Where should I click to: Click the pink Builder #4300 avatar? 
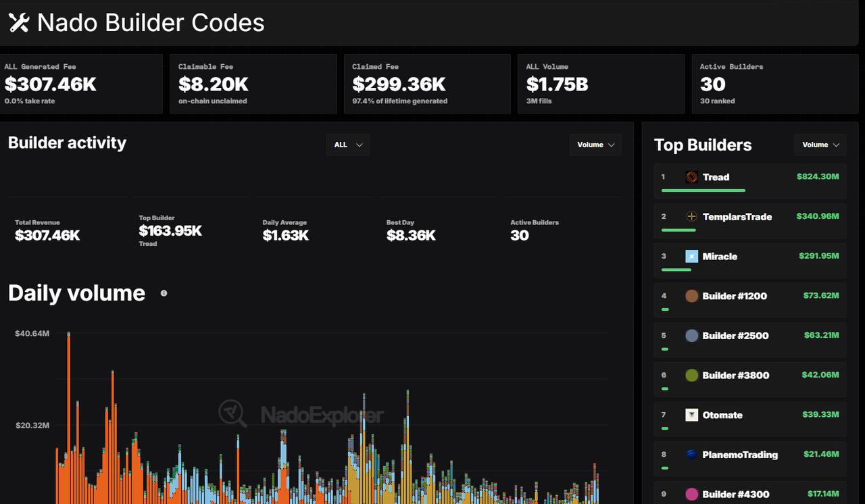pos(691,494)
